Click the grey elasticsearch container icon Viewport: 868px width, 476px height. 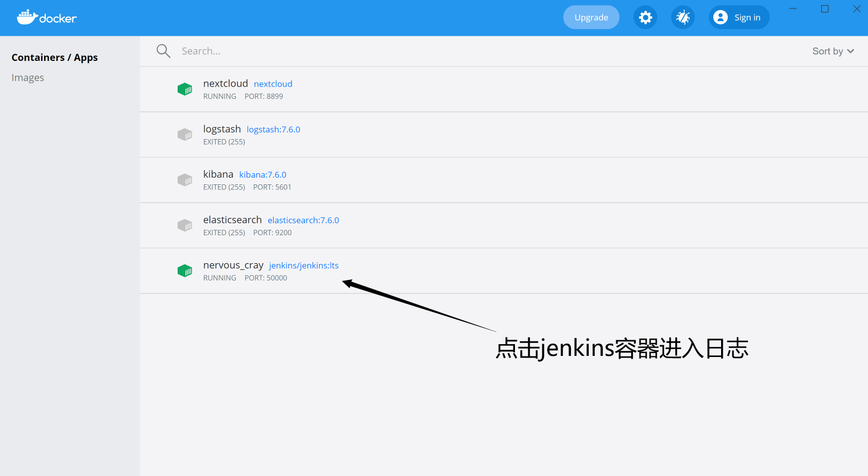click(185, 225)
